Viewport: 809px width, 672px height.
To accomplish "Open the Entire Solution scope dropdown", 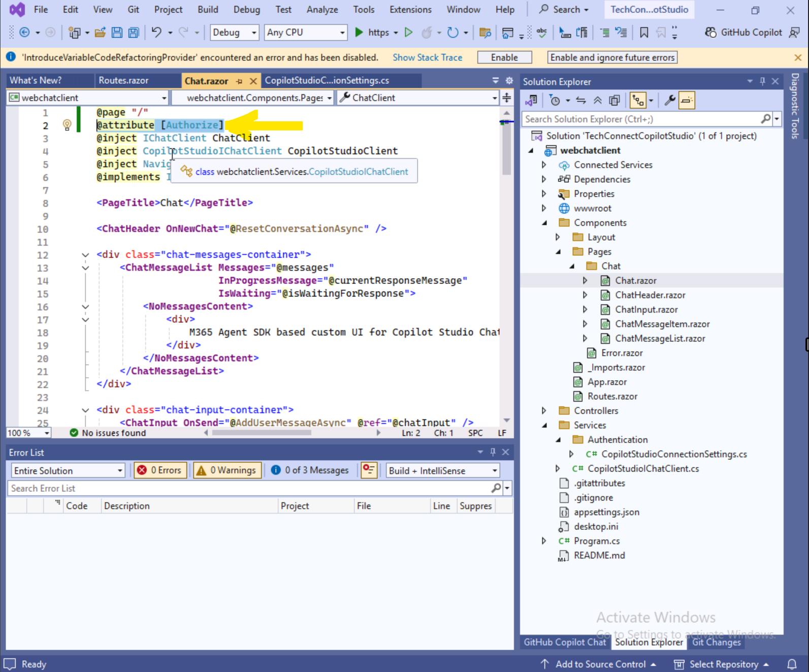I will click(x=68, y=471).
